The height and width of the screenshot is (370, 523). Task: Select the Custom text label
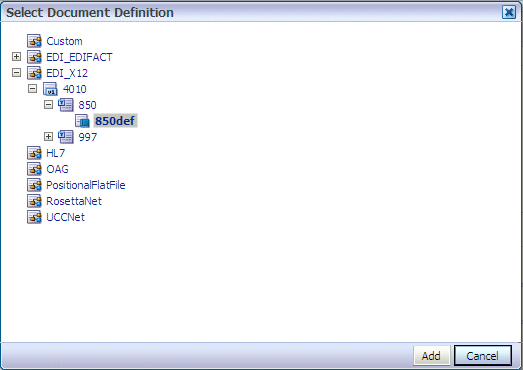click(64, 41)
